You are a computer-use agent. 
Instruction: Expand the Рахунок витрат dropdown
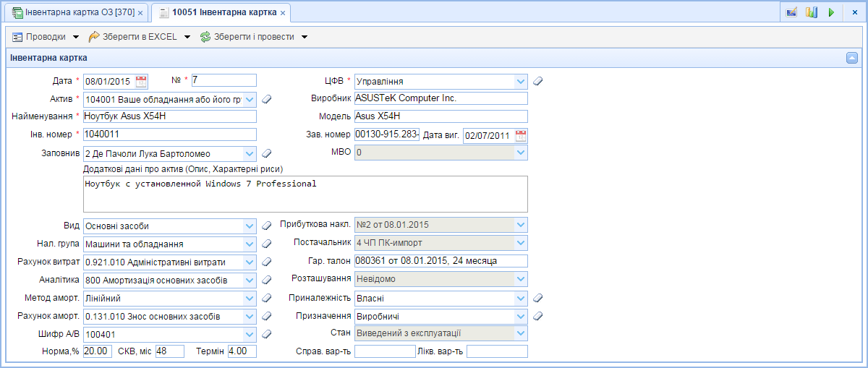(250, 262)
